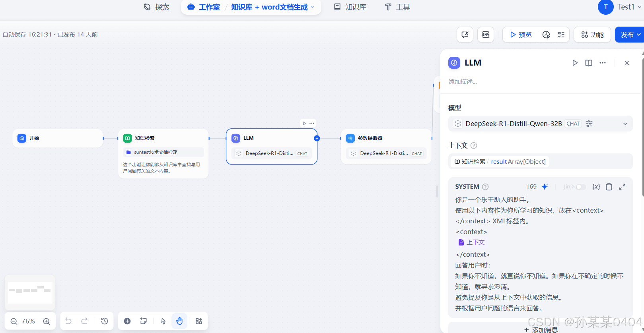Open the ENV environment variables button
The image size is (644, 333).
pyautogui.click(x=486, y=35)
